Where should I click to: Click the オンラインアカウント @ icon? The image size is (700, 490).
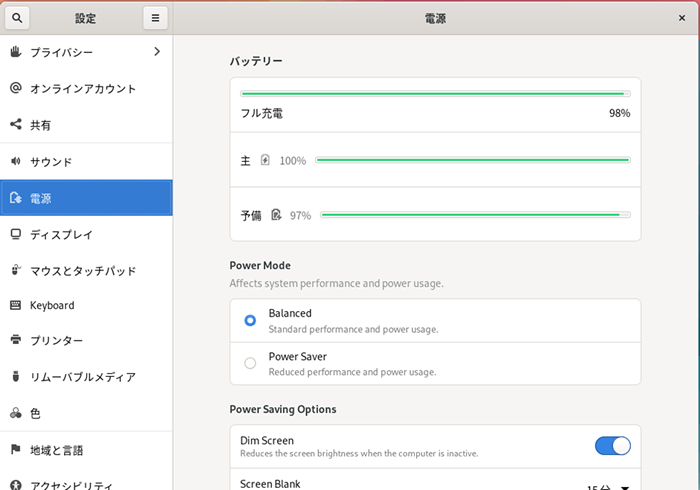(x=16, y=88)
